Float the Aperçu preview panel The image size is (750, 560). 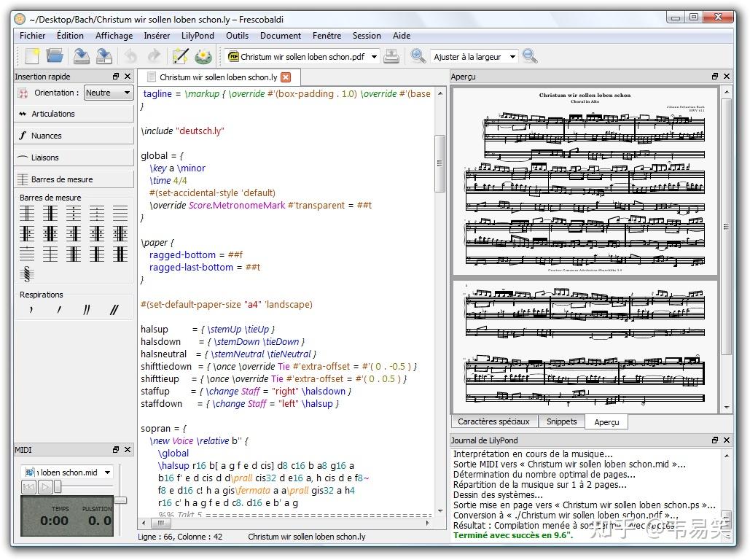(714, 77)
